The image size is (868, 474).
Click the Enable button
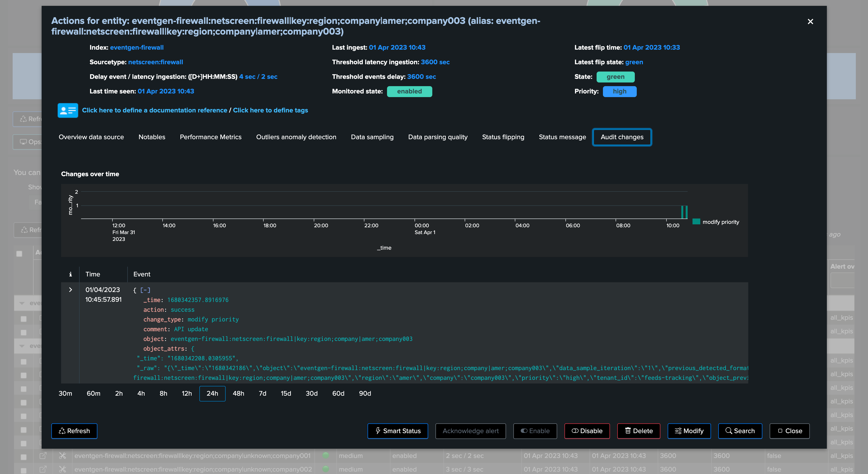(535, 431)
